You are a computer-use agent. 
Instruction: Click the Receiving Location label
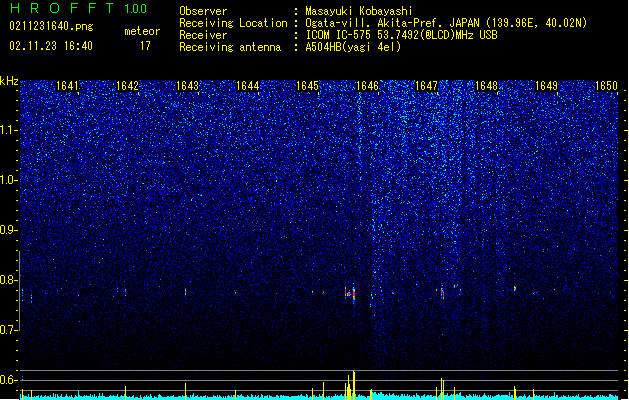tap(233, 23)
